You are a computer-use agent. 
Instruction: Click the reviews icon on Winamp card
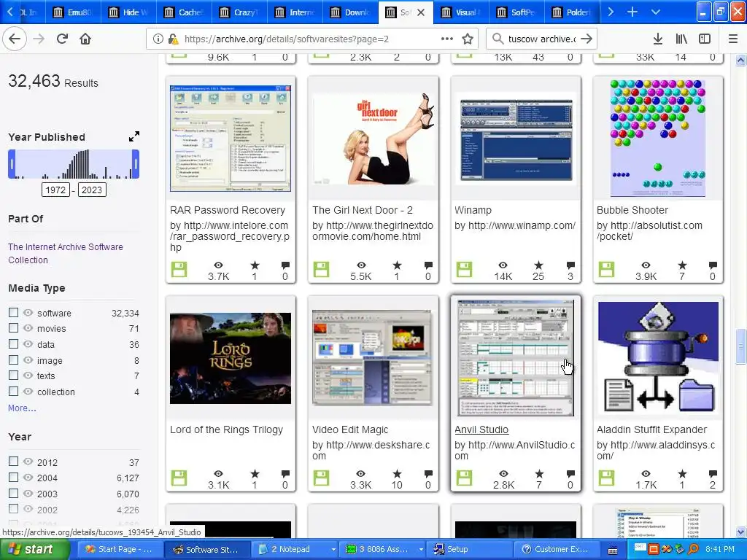click(x=570, y=265)
